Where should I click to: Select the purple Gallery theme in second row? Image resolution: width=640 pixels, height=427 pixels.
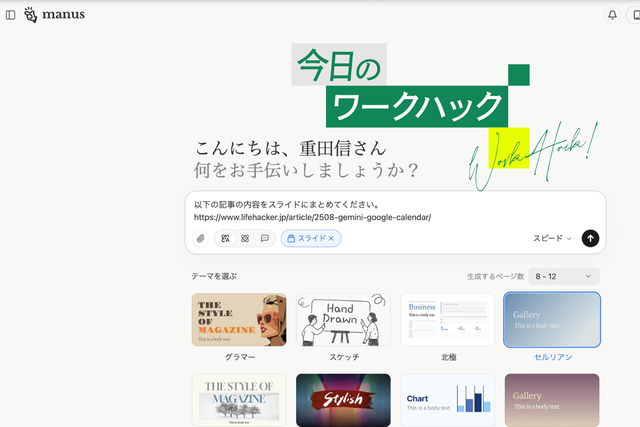click(x=552, y=400)
